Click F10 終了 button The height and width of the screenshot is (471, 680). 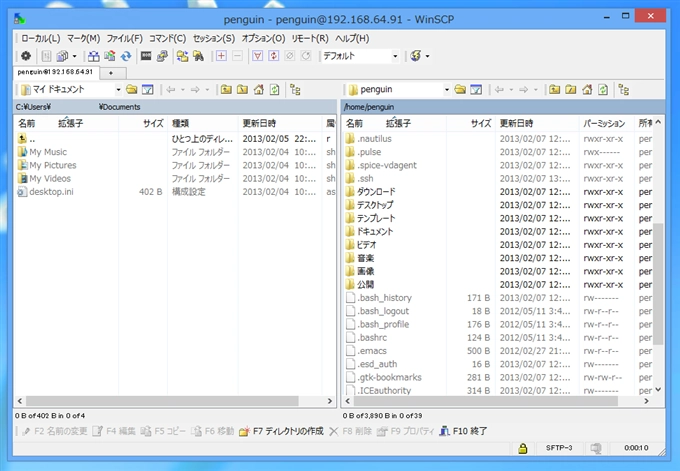(463, 431)
